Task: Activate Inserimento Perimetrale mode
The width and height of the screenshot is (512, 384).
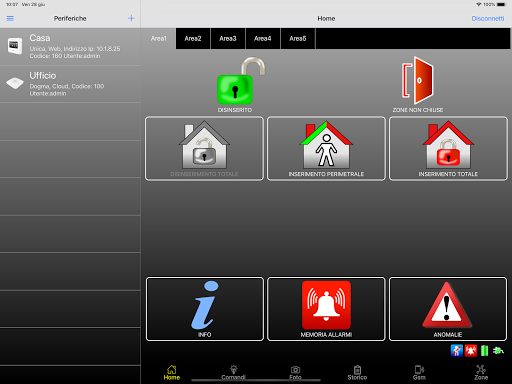Action: (326, 148)
